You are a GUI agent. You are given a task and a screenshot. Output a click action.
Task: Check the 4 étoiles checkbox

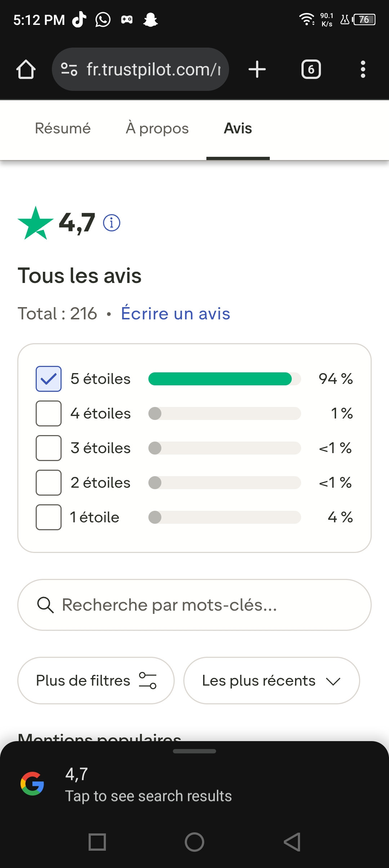[49, 413]
